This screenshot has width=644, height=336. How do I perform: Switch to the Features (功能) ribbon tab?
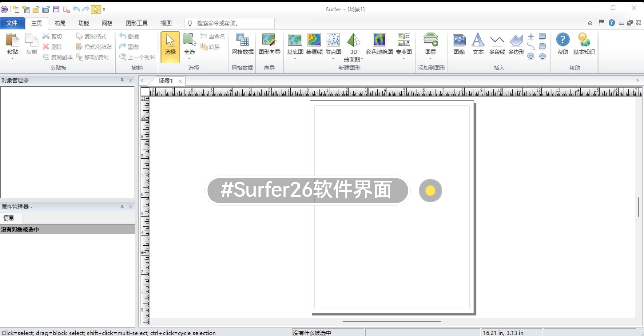(84, 23)
